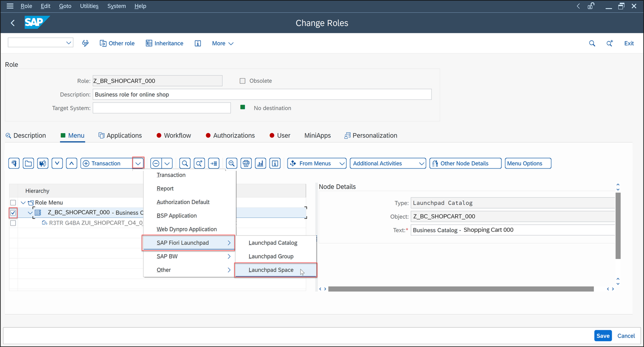Click the Print icon in menu toolbar

[x=246, y=163]
